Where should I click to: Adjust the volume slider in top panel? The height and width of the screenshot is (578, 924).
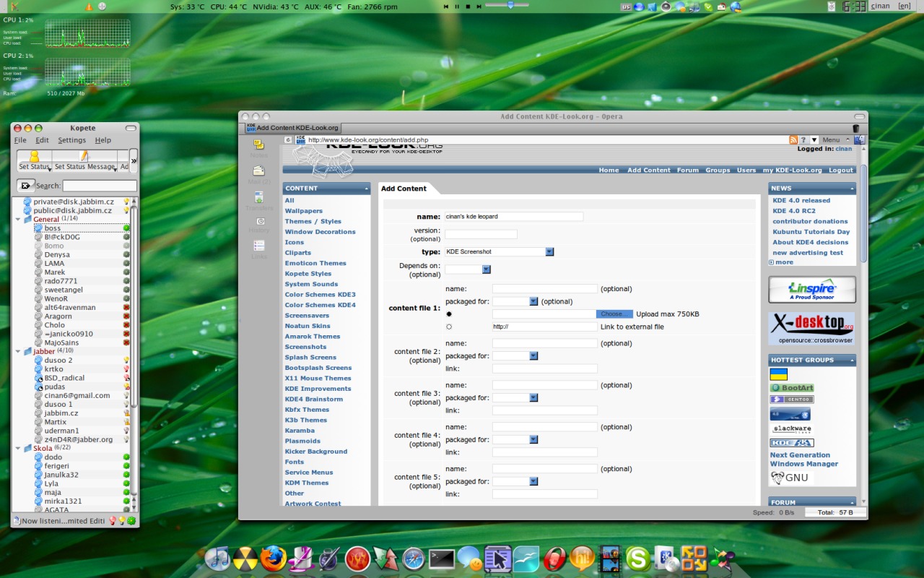[510, 6]
